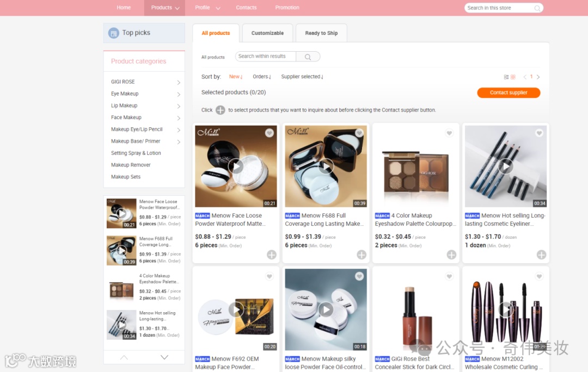
Task: Select the All products tab
Action: tap(216, 33)
